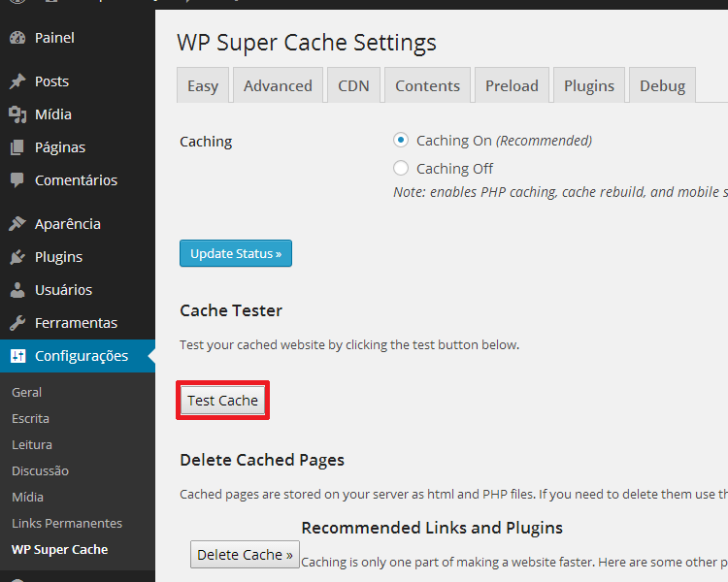Screen dimensions: 728x582
Task: Click the Caching label text
Action: 206,142
